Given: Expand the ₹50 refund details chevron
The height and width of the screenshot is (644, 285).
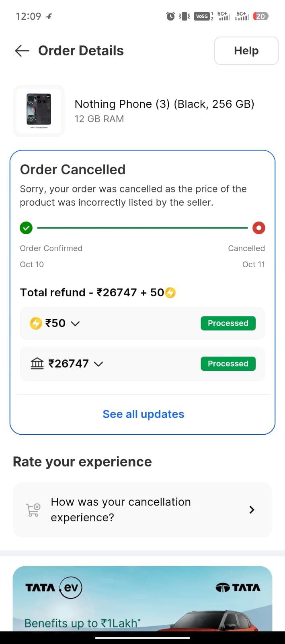Looking at the screenshot, I should (75, 324).
